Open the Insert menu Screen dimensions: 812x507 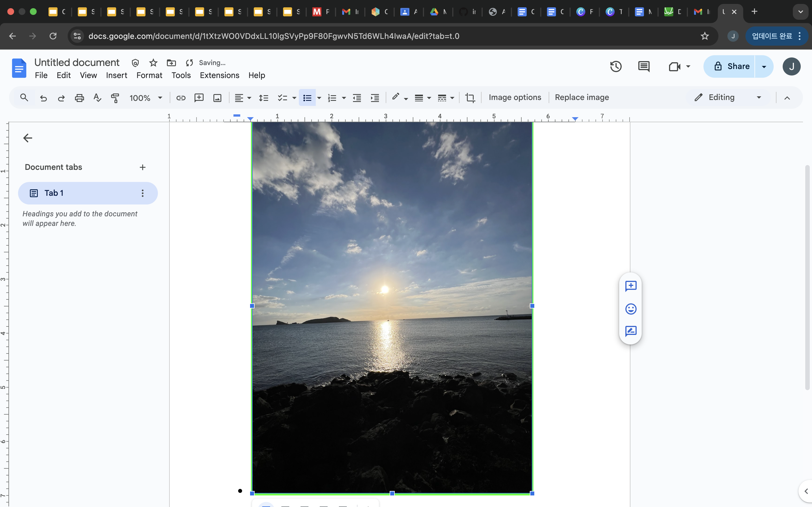[116, 75]
